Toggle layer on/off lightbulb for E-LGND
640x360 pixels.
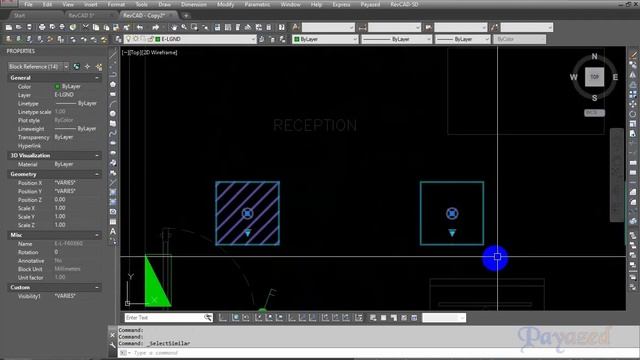pos(128,39)
